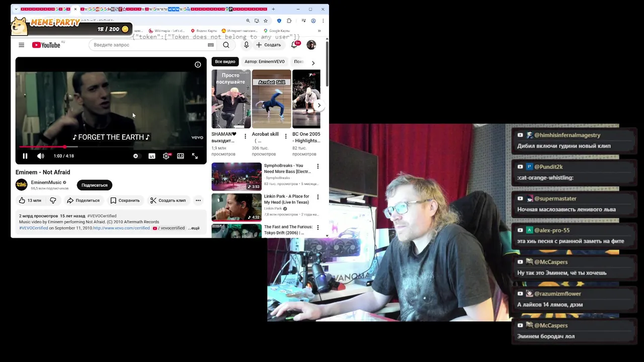The image size is (644, 362).
Task: Open SHAMAN short thumbnail
Action: click(231, 99)
